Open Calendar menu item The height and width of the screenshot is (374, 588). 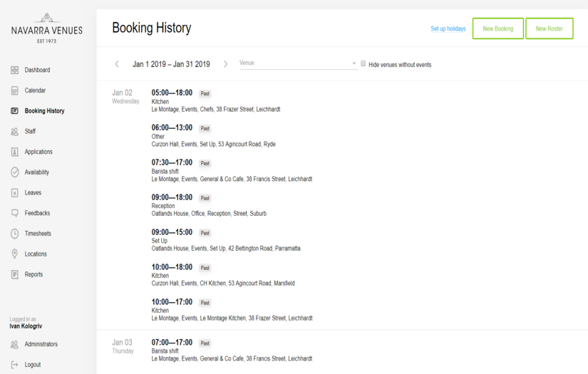pyautogui.click(x=35, y=90)
